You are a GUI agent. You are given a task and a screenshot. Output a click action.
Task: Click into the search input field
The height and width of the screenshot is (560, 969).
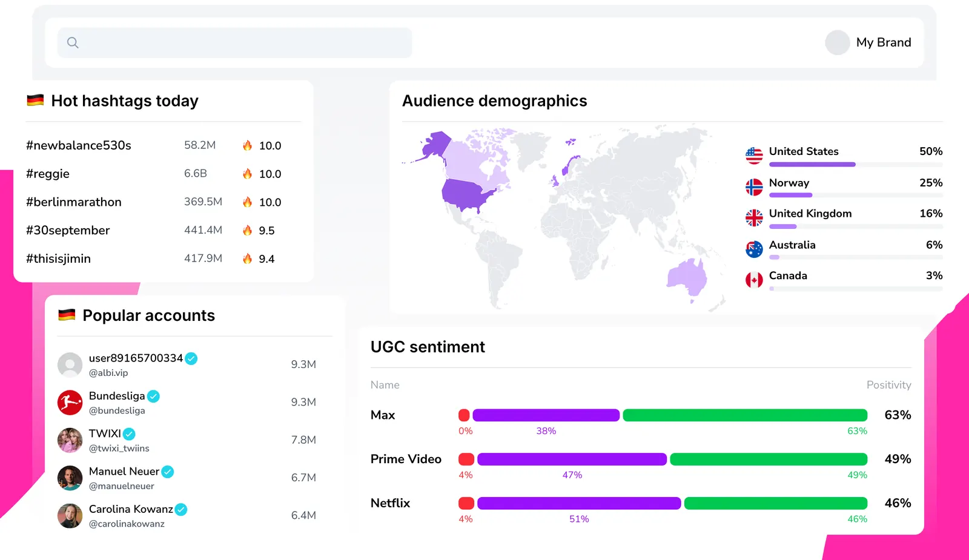click(x=234, y=42)
